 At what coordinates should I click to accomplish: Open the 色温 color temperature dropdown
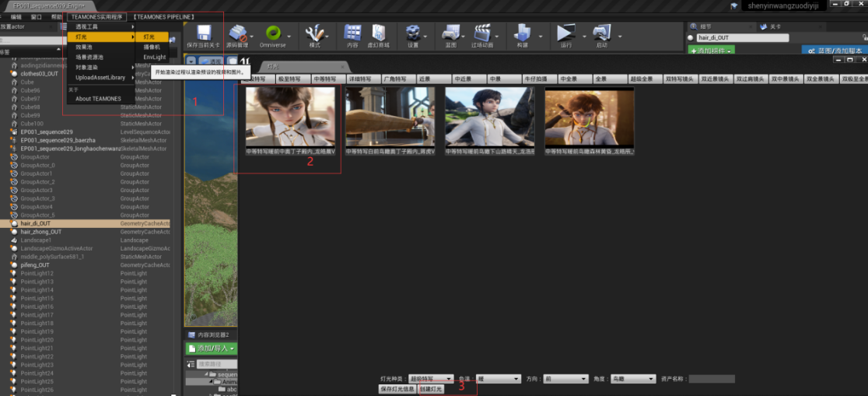498,379
